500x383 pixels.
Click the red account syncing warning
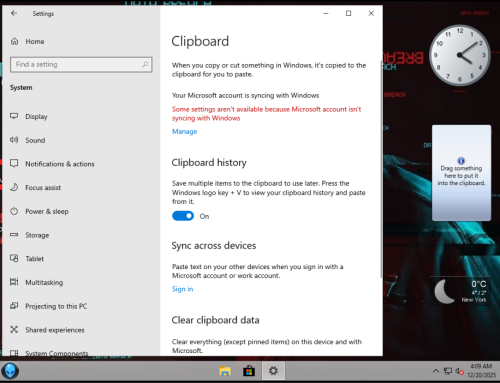[266, 114]
